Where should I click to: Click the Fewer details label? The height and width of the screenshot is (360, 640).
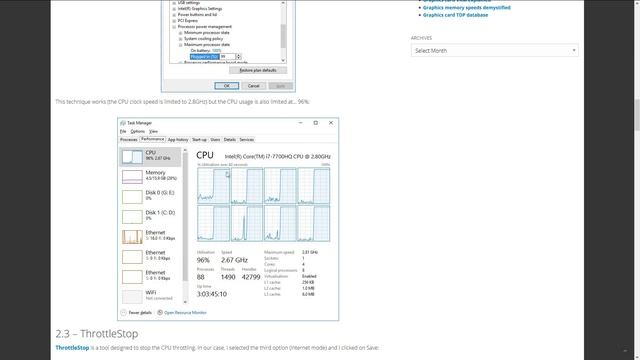click(140, 313)
